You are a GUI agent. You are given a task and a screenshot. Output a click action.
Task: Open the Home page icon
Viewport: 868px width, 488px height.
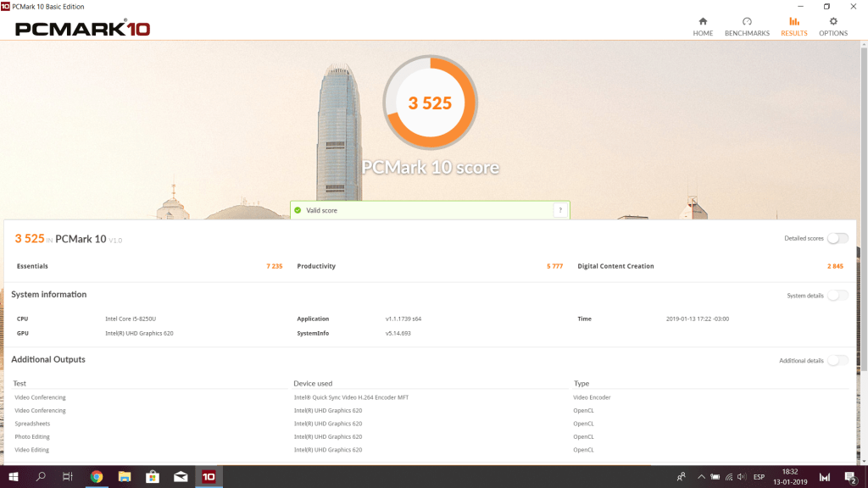(x=703, y=26)
